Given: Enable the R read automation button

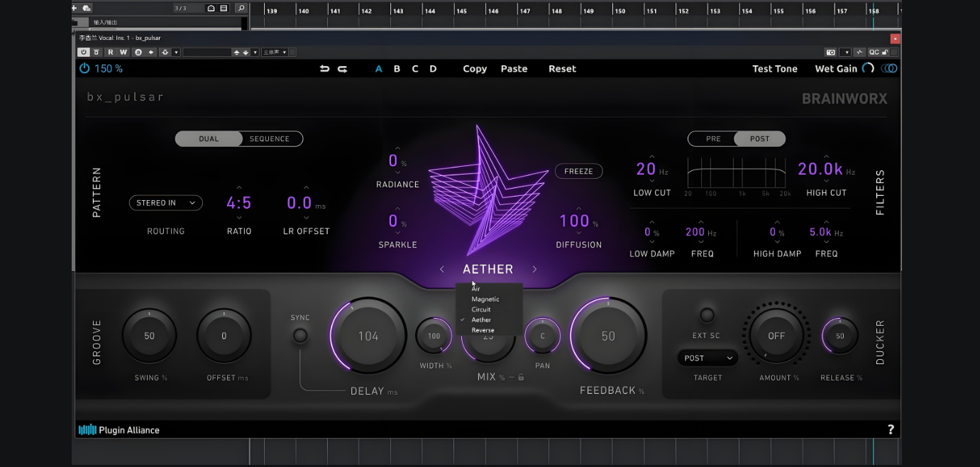Looking at the screenshot, I should point(110,53).
